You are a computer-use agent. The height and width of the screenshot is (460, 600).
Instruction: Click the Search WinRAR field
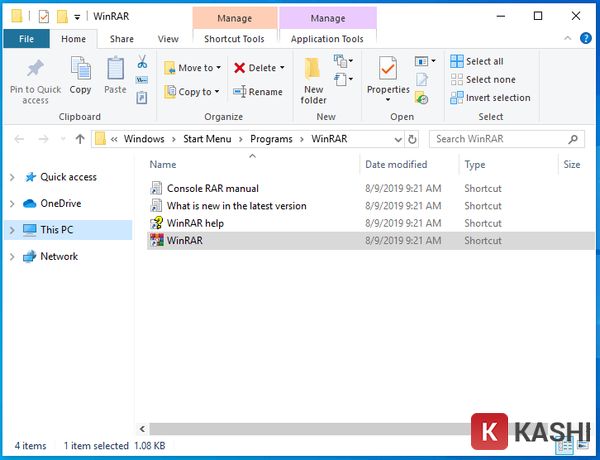click(x=507, y=139)
